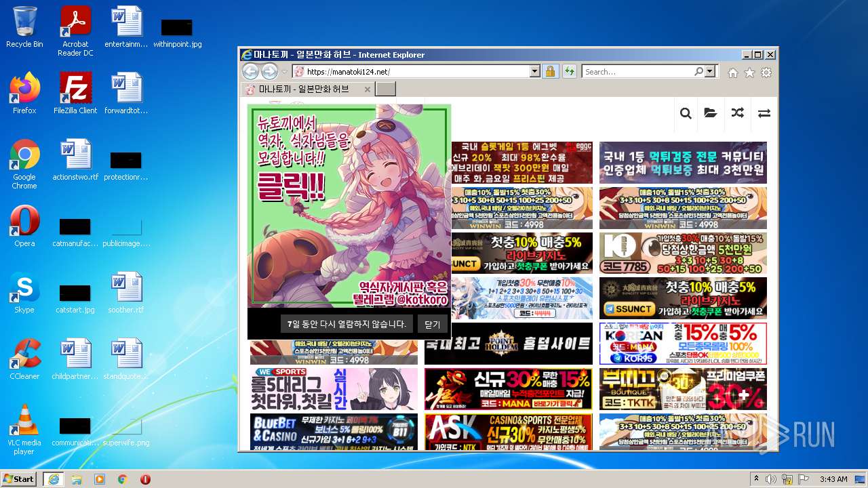Click the Internet Explorer back arrow
This screenshot has height=488, width=868.
pos(250,71)
